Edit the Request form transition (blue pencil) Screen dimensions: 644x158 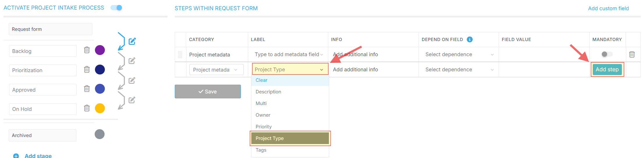[132, 41]
